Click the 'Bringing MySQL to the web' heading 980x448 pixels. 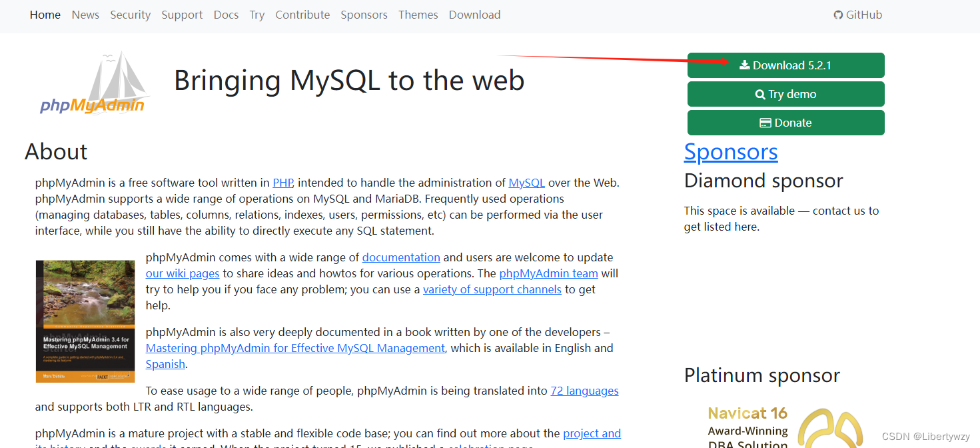click(349, 80)
